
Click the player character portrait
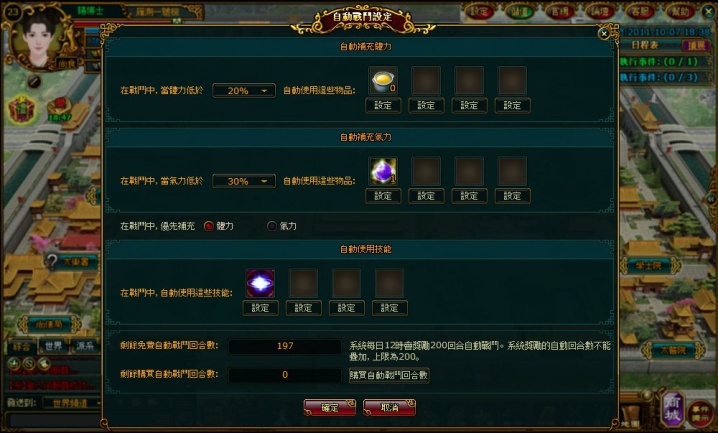pos(38,39)
